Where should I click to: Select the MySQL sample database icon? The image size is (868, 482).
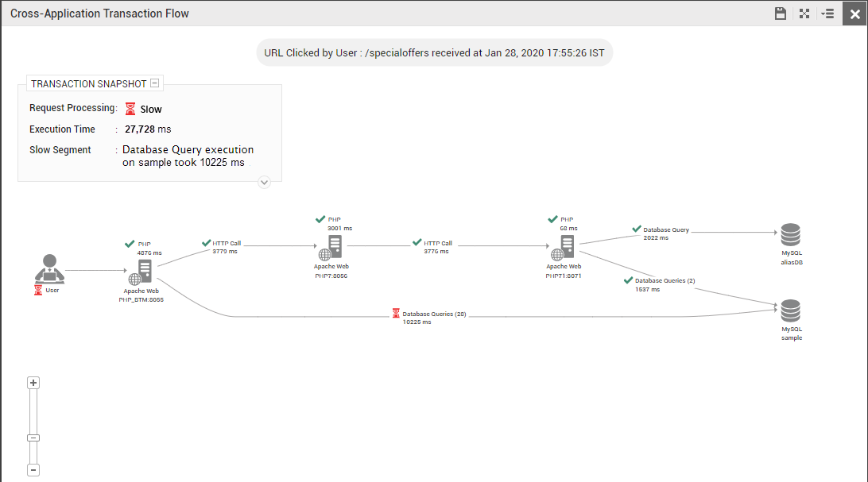point(790,310)
